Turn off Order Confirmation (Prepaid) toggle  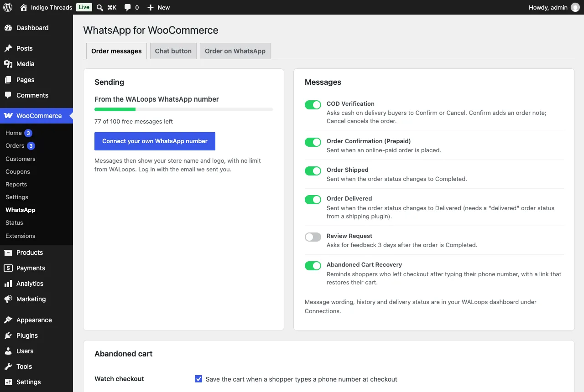click(313, 142)
